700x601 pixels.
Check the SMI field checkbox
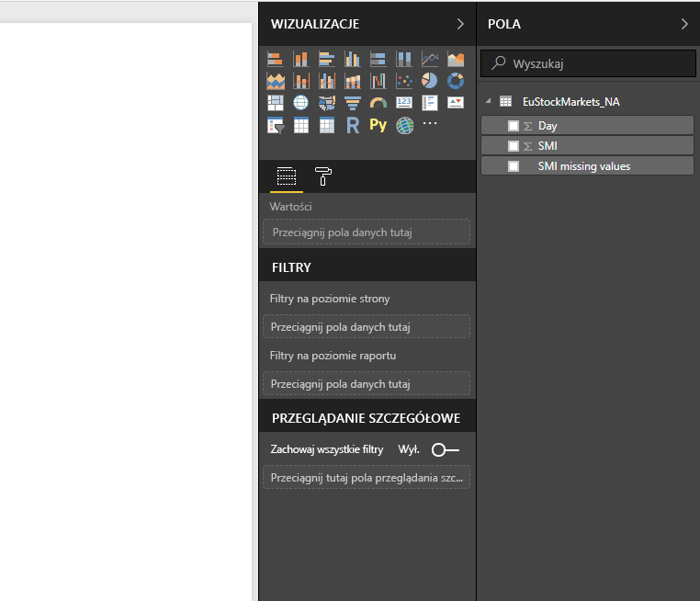pyautogui.click(x=514, y=146)
